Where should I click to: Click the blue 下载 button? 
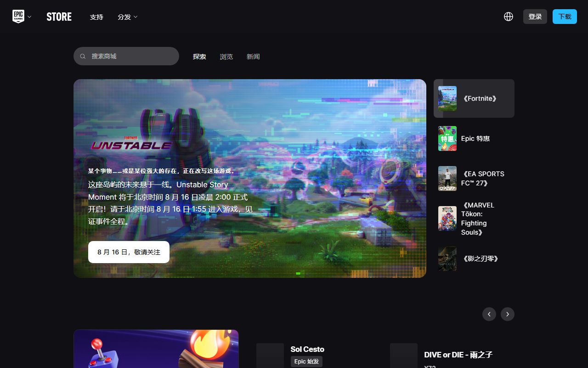tap(565, 17)
